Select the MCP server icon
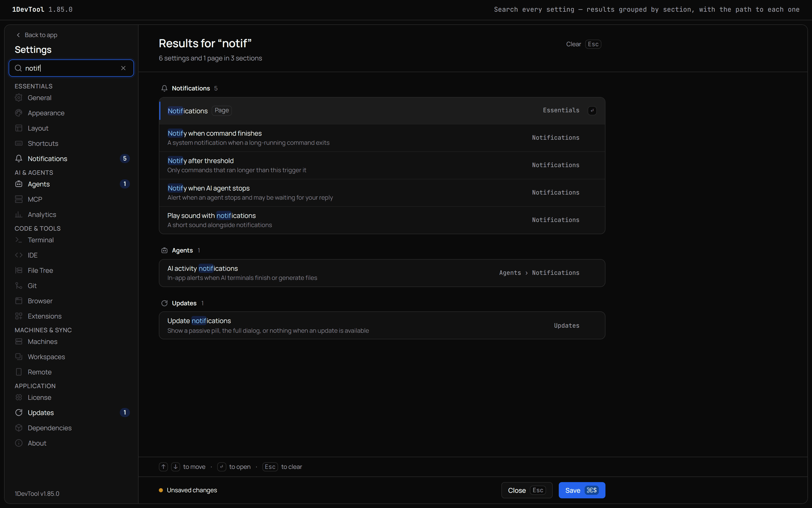This screenshot has height=508, width=812. 19,199
